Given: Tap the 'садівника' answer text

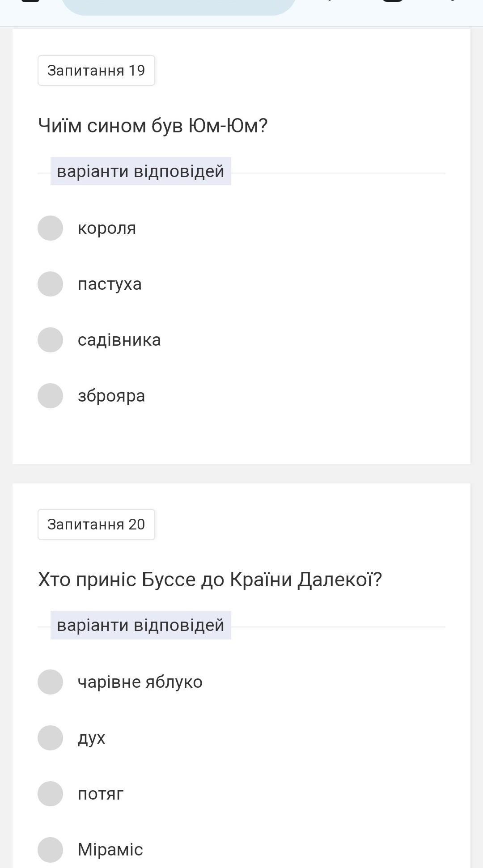Looking at the screenshot, I should pyautogui.click(x=119, y=340).
